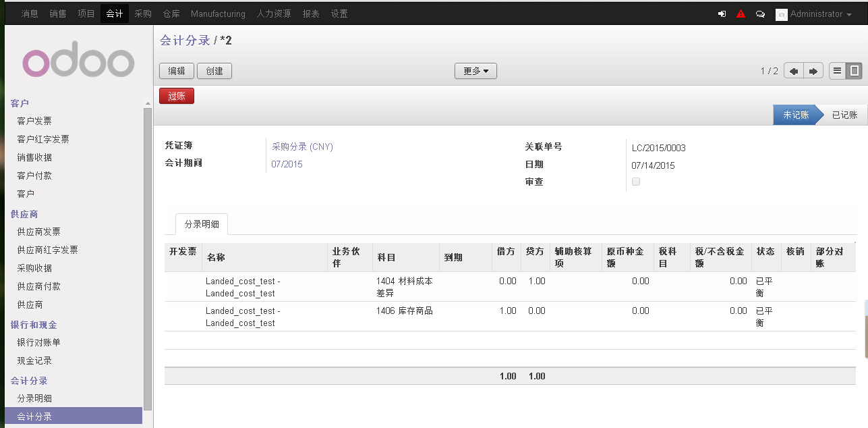
Task: Go to next record with right arrow
Action: 813,71
